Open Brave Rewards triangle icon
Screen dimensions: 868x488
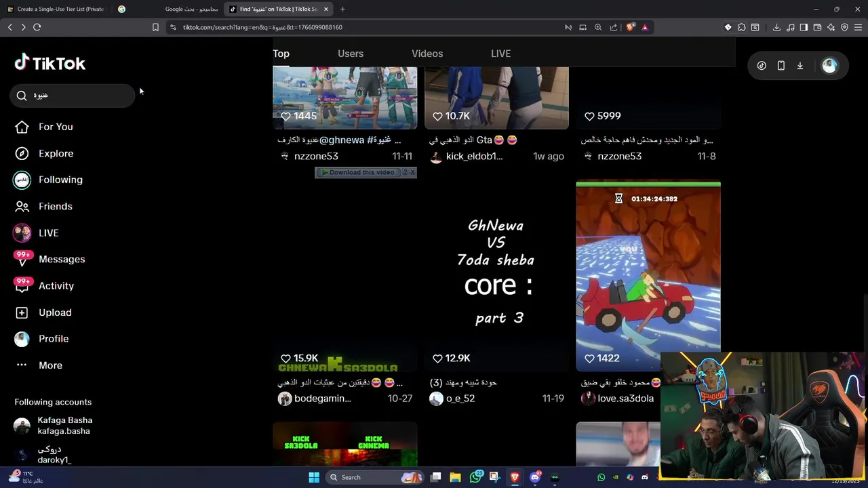[x=645, y=27]
